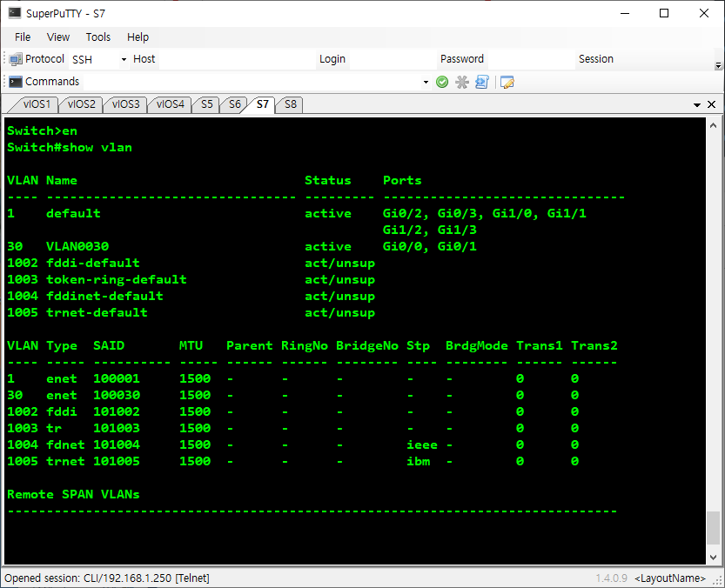The width and height of the screenshot is (725, 588).
Task: Click the green checkmark send command icon
Action: click(442, 83)
